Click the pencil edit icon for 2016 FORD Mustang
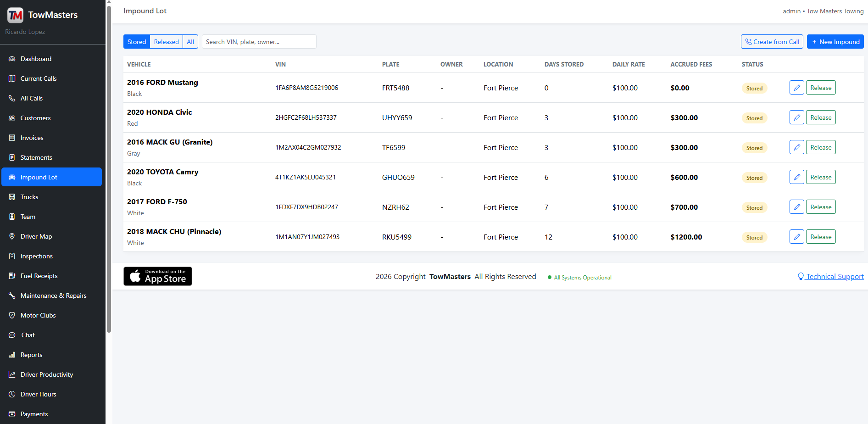Screen dimensions: 868x424 (796, 88)
